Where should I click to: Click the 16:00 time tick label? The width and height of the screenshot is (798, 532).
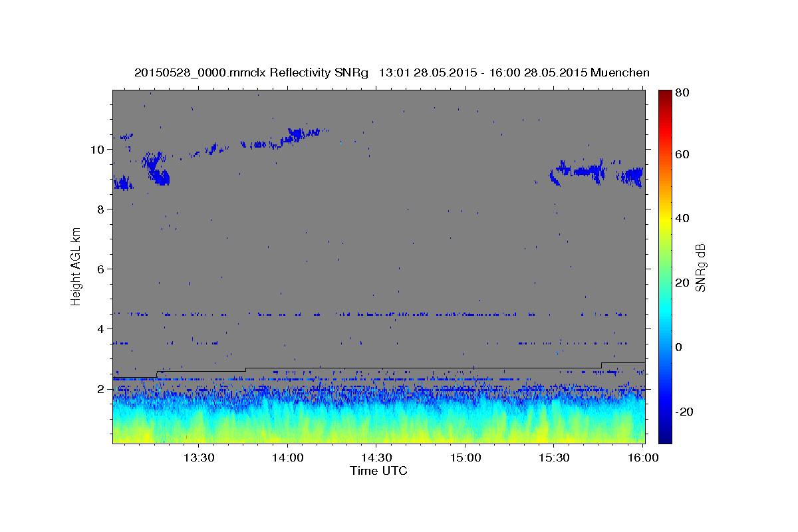[642, 458]
